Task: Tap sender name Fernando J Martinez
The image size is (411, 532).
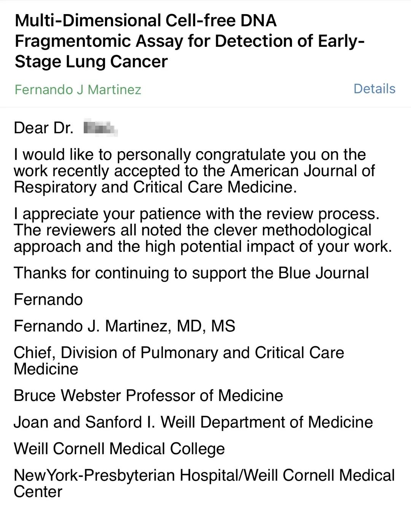Action: coord(78,89)
